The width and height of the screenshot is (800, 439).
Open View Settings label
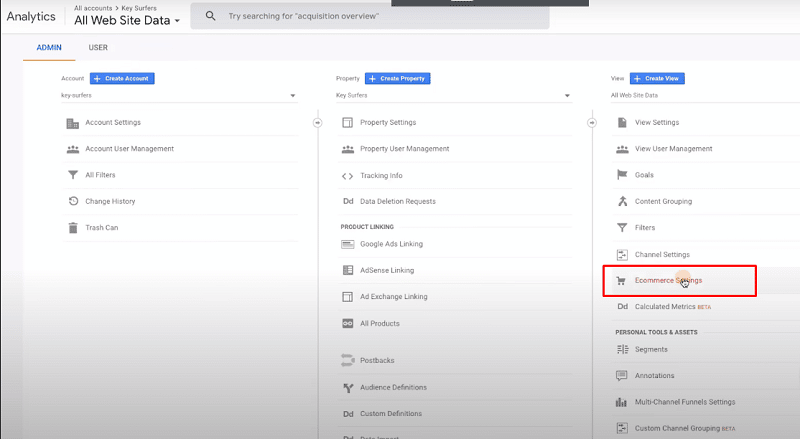657,123
